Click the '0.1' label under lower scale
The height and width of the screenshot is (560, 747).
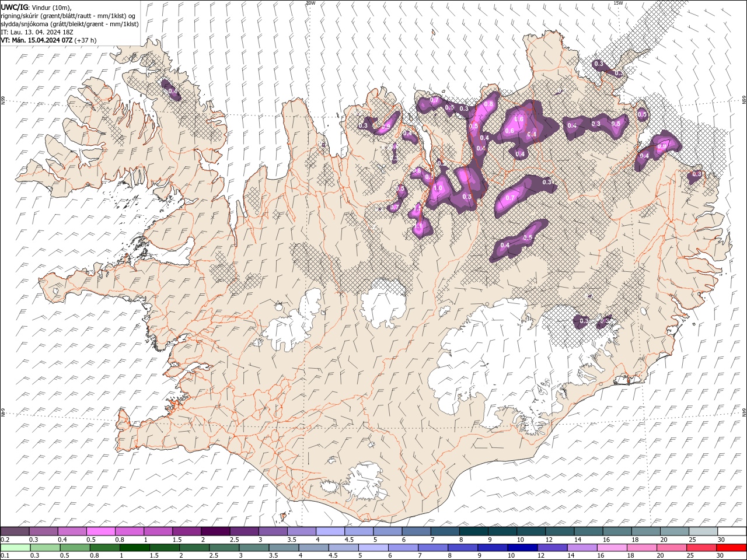click(5, 556)
